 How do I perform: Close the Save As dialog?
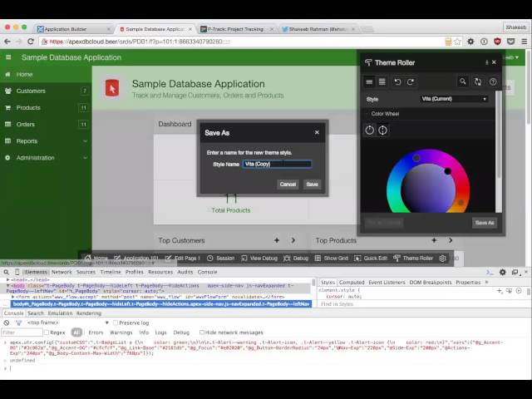coord(317,132)
